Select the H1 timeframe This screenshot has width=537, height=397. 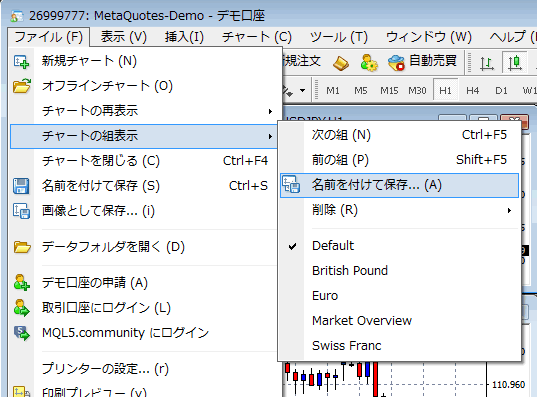coord(445,91)
